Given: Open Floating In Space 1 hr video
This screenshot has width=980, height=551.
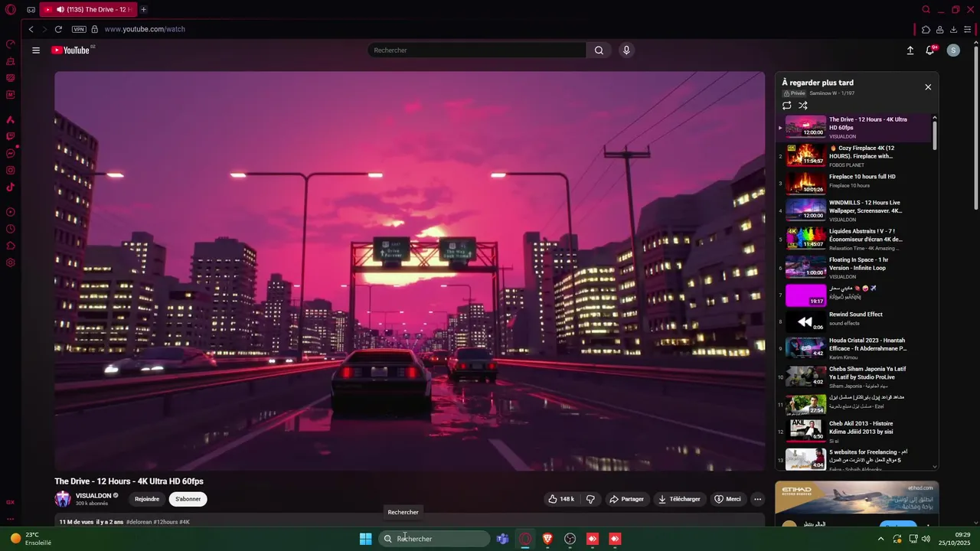Looking at the screenshot, I should tap(854, 267).
